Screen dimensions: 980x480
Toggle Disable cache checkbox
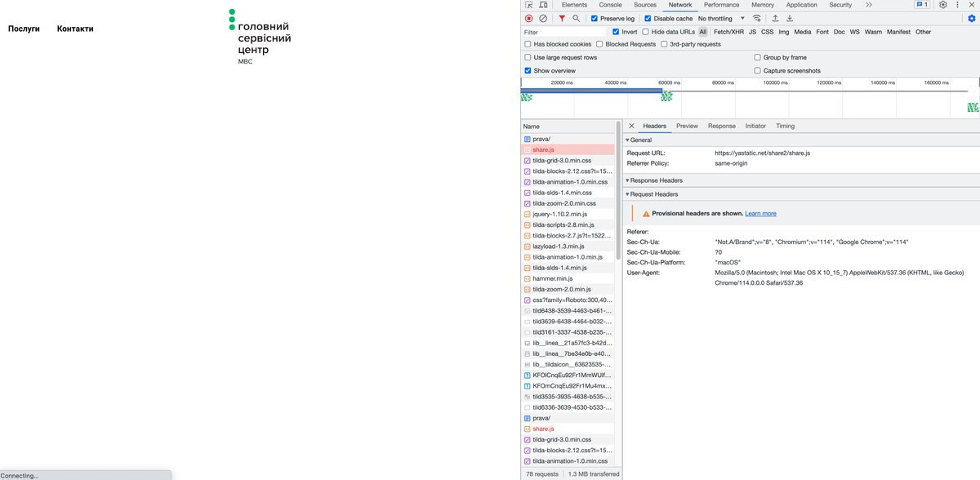pyautogui.click(x=648, y=19)
